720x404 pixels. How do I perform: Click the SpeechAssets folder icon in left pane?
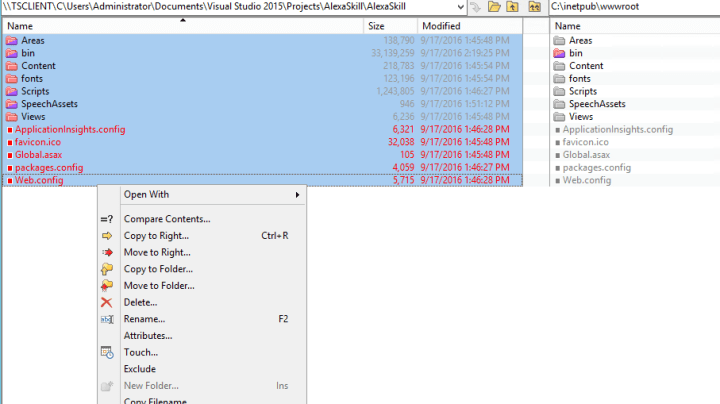click(x=11, y=104)
